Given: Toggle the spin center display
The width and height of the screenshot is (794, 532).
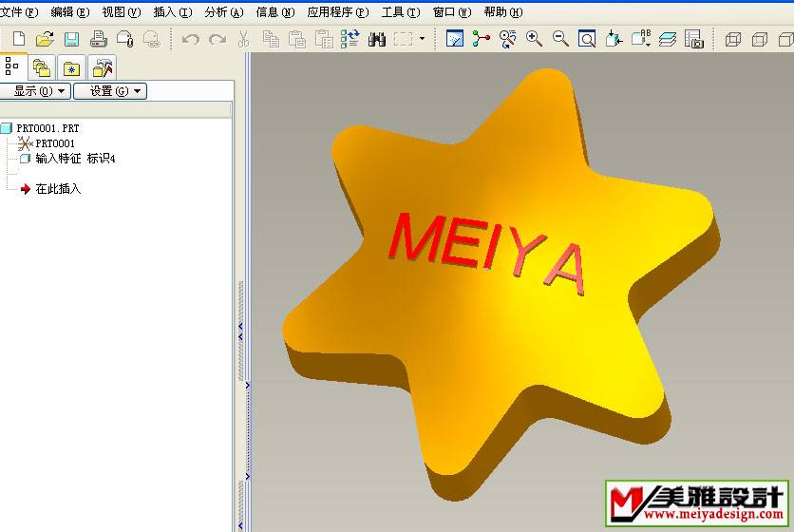Looking at the screenshot, I should click(x=482, y=39).
